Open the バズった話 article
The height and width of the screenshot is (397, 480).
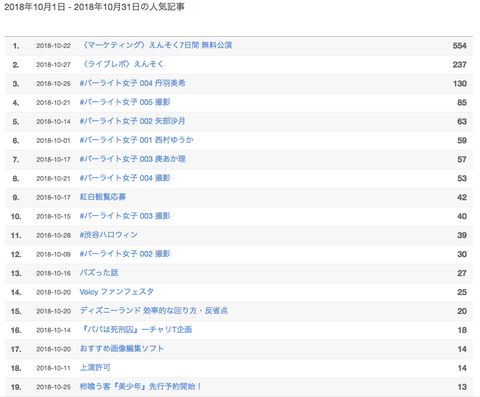tap(99, 273)
